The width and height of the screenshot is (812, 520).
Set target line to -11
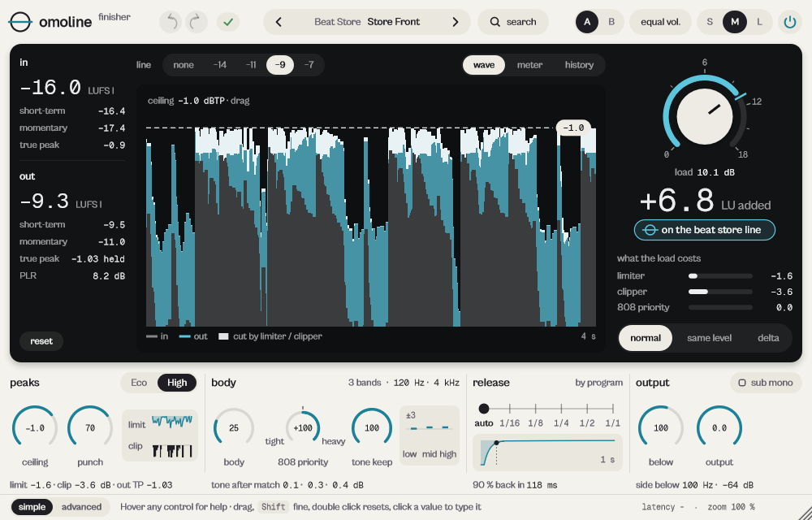[251, 65]
